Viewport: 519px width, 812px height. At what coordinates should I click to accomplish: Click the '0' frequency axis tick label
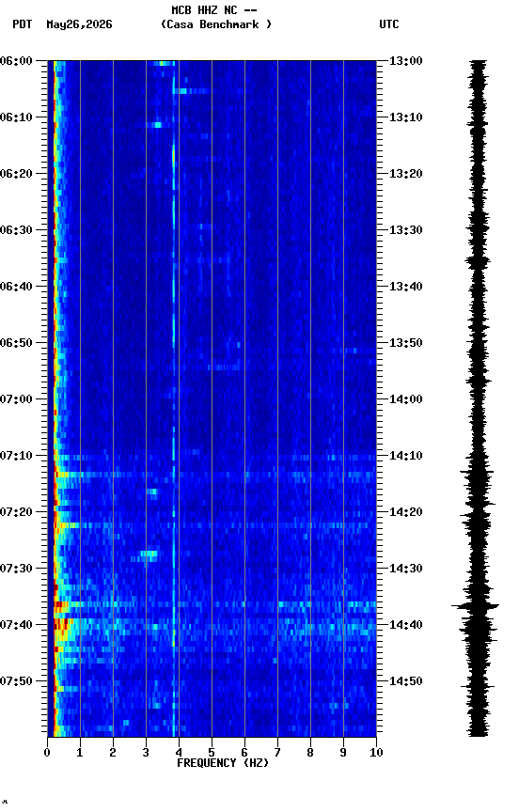click(x=47, y=753)
